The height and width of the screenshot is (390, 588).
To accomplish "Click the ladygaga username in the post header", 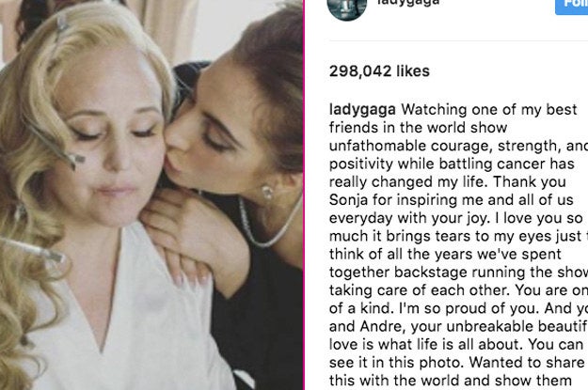I will [x=408, y=3].
